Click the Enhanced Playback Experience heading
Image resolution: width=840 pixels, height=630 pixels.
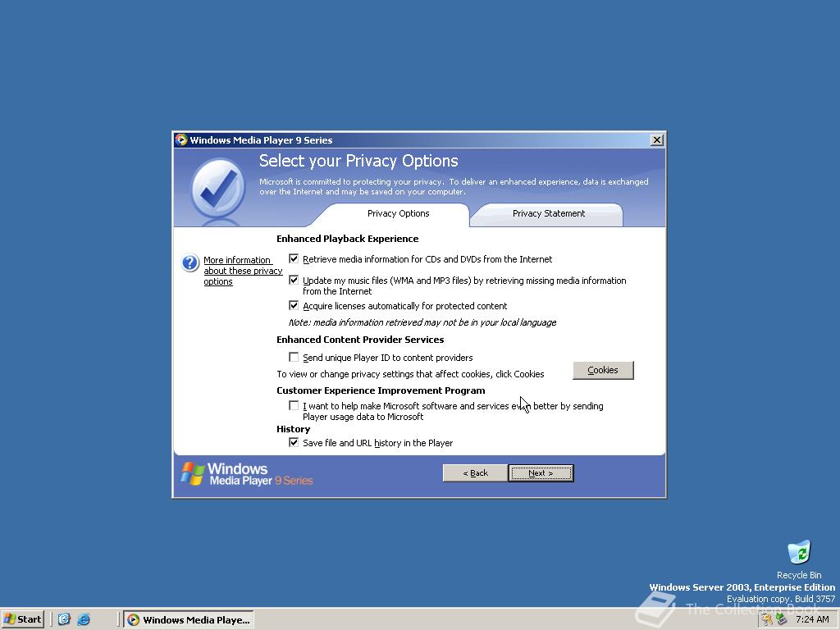coord(348,239)
